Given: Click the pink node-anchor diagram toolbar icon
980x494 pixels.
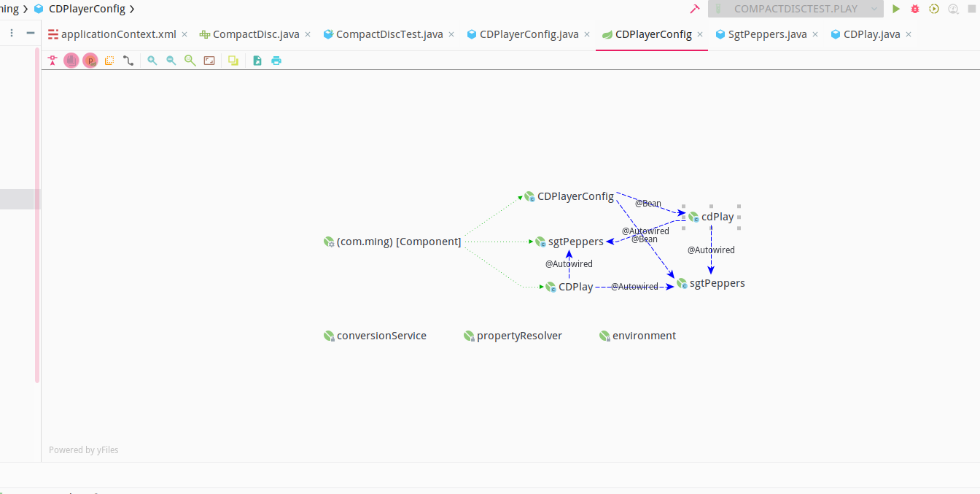Looking at the screenshot, I should coord(52,61).
